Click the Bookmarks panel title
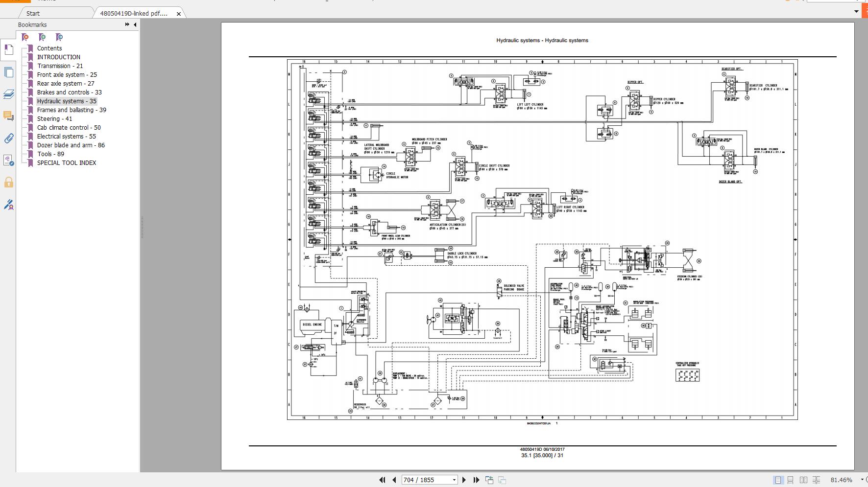The height and width of the screenshot is (487, 868). click(x=32, y=24)
